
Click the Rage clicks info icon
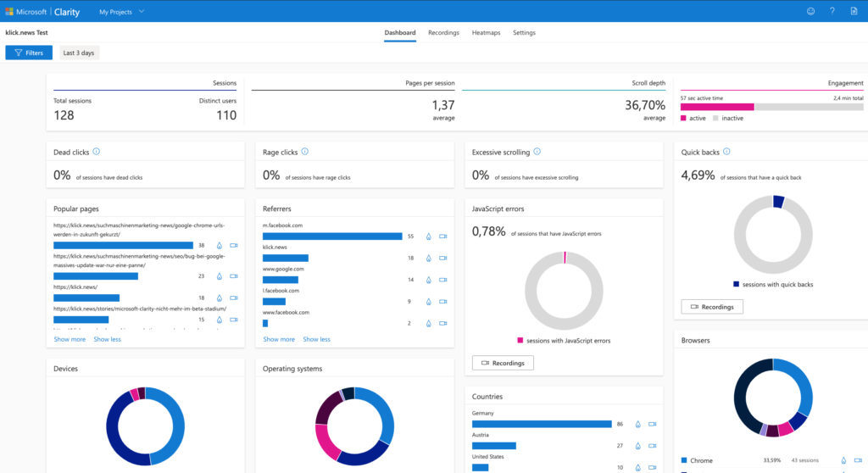[x=304, y=152]
